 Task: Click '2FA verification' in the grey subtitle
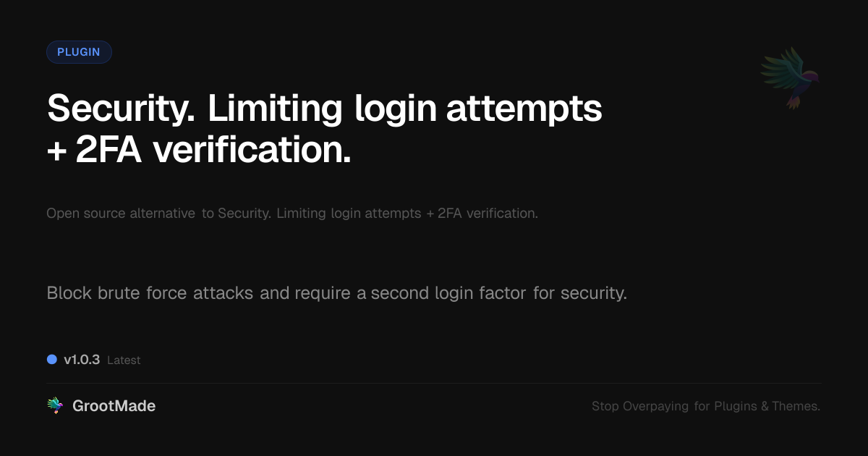[488, 214]
